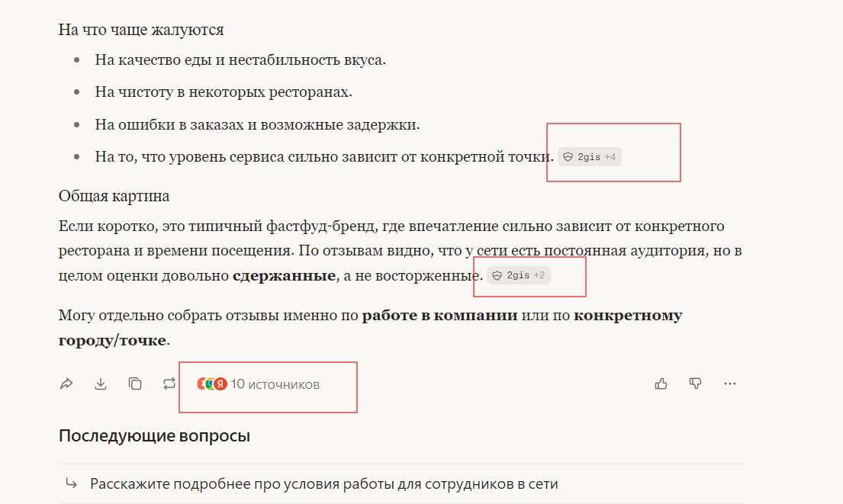Click bullet 'На ошибки в заказах и возможные задержки'
This screenshot has width=843, height=504.
257,124
